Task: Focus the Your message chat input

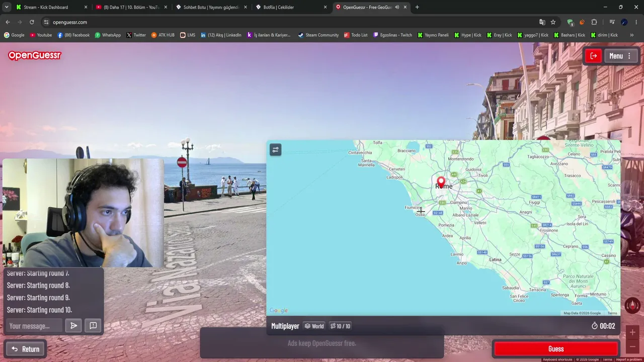Action: point(34,326)
